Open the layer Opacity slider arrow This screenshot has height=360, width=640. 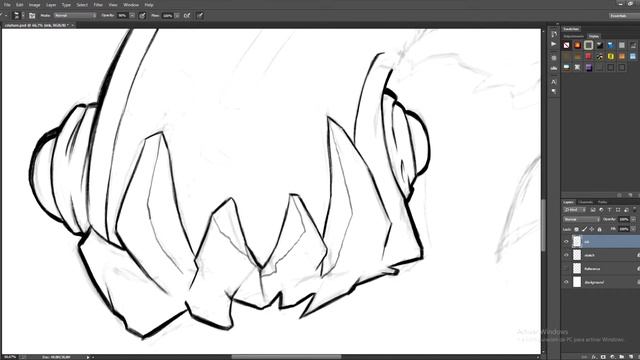pyautogui.click(x=633, y=220)
